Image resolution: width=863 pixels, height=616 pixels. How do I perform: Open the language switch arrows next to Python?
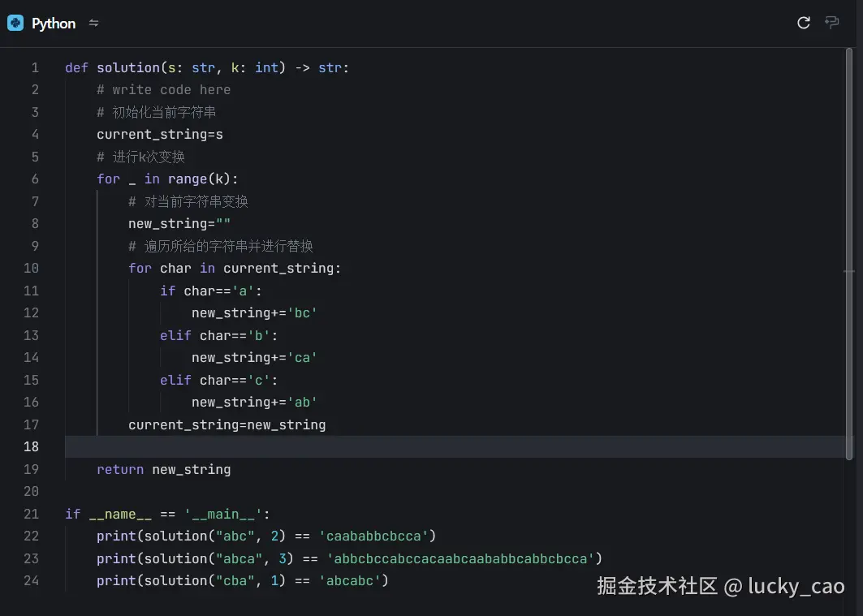point(93,23)
